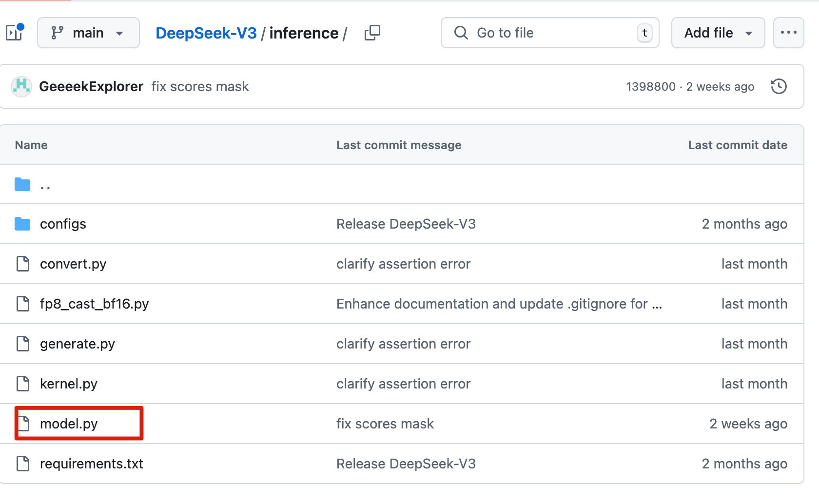Viewport: 819px width, 504px height.
Task: Open kernel.py 'clarify assertion error' commit message
Action: click(x=403, y=384)
